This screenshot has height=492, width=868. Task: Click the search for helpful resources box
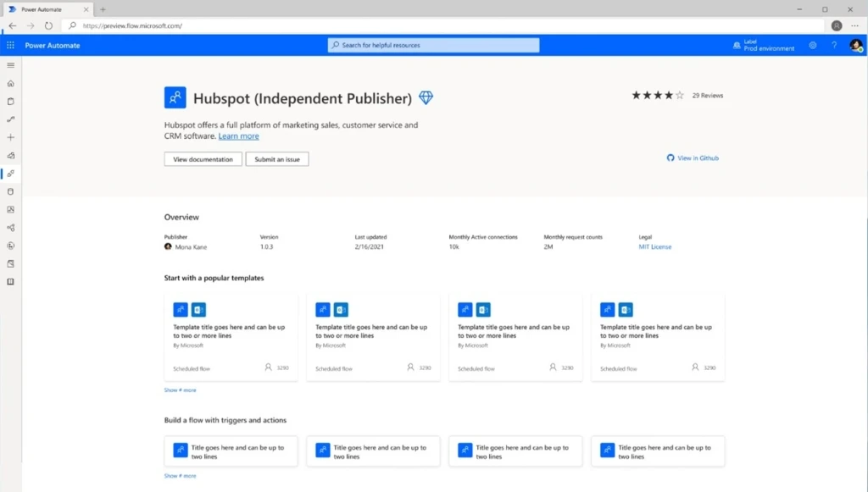[433, 45]
